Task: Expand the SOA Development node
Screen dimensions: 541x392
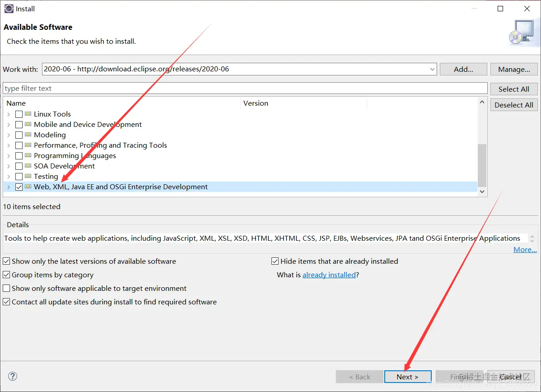Action: pos(9,166)
